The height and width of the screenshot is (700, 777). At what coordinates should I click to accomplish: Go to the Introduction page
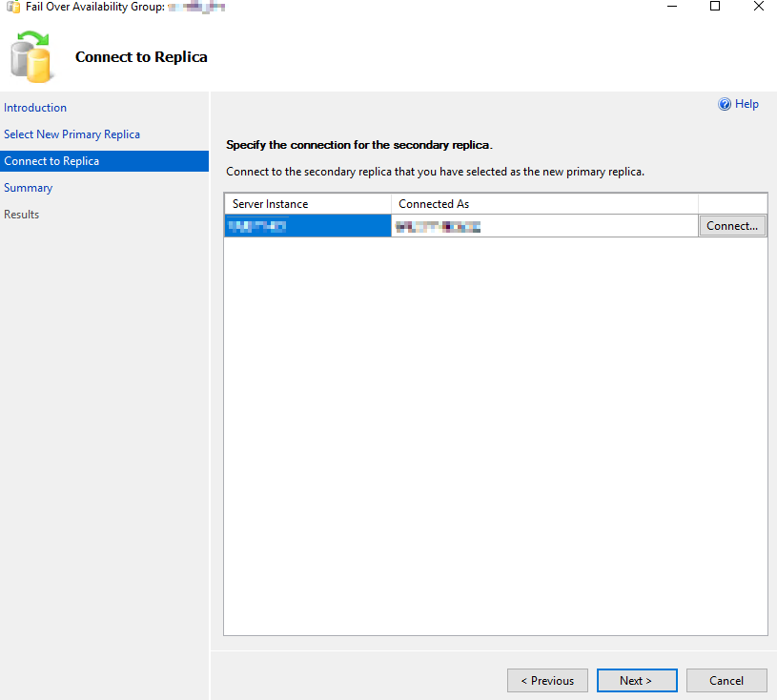[x=35, y=108]
